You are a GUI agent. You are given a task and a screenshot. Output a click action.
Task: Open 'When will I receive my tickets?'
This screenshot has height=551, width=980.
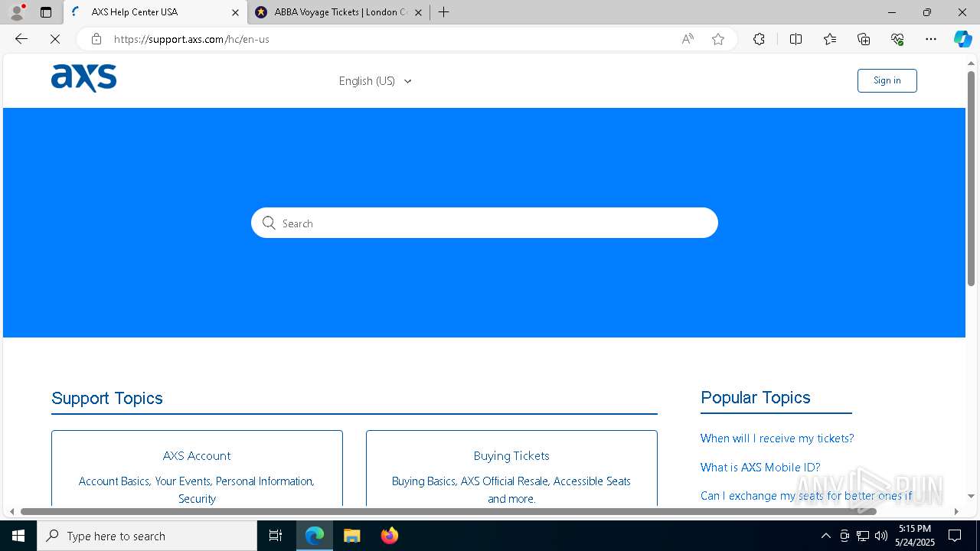[777, 439]
